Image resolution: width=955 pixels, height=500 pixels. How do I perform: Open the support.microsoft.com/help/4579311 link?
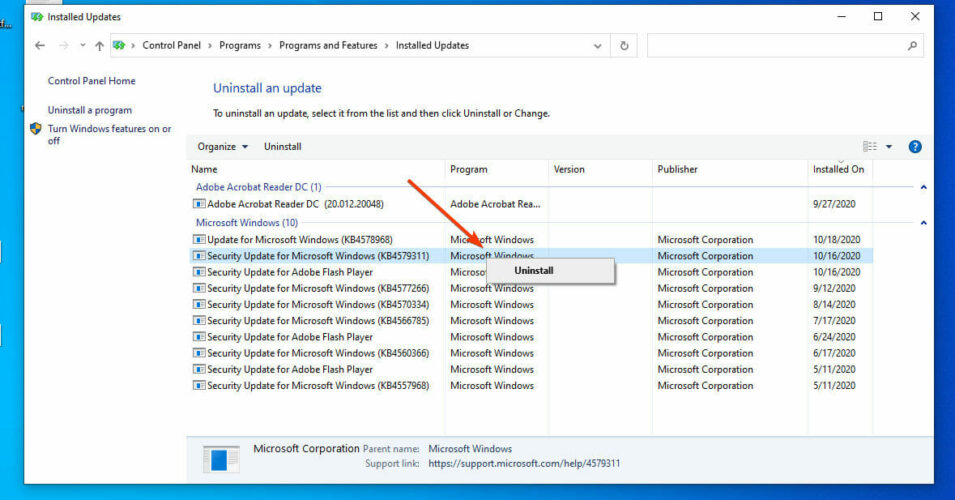524,463
